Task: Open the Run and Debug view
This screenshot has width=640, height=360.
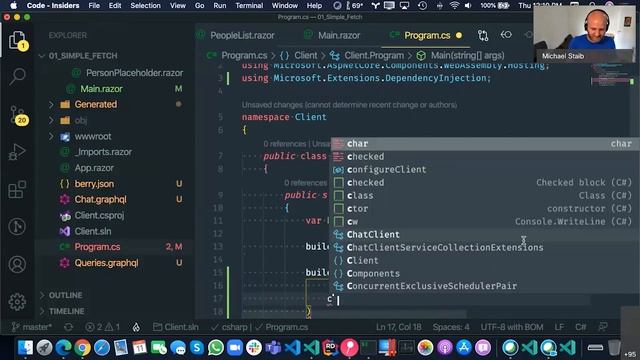Action: pos(17,152)
